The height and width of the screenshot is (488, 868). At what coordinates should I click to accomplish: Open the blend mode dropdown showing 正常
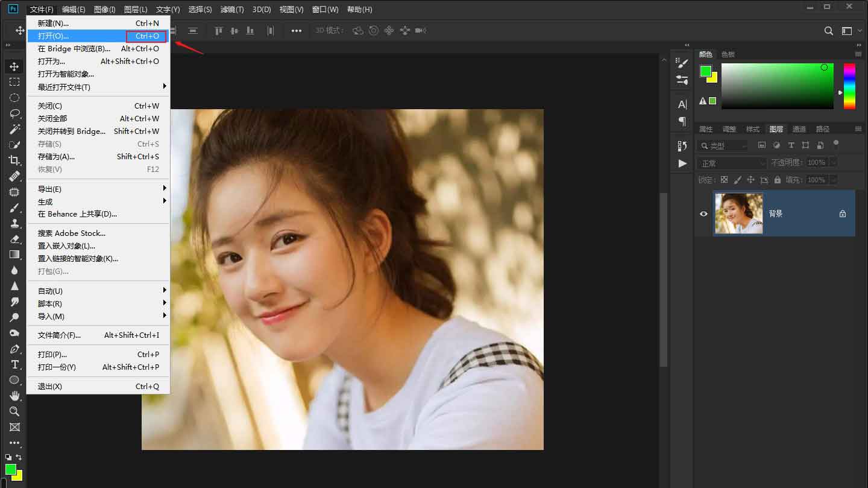click(732, 162)
